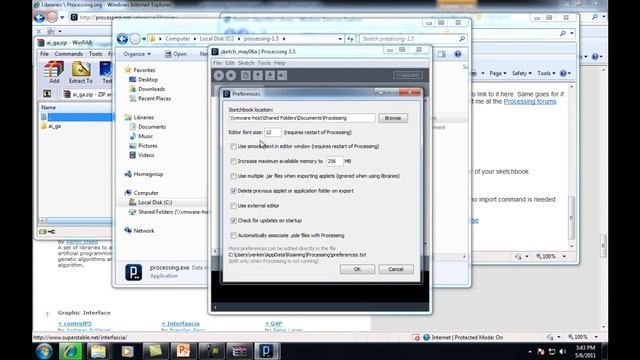
Task: Click the Open button in Explorer toolbar
Action: click(176, 54)
